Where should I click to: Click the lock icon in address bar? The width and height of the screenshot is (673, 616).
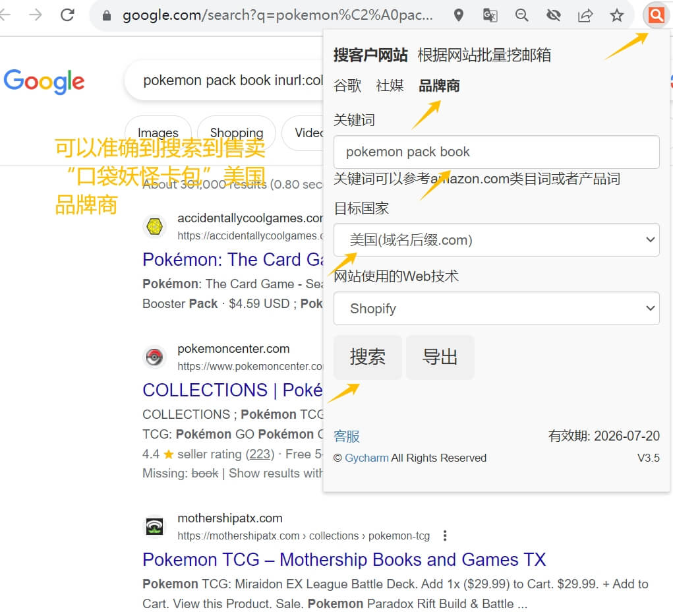(107, 16)
